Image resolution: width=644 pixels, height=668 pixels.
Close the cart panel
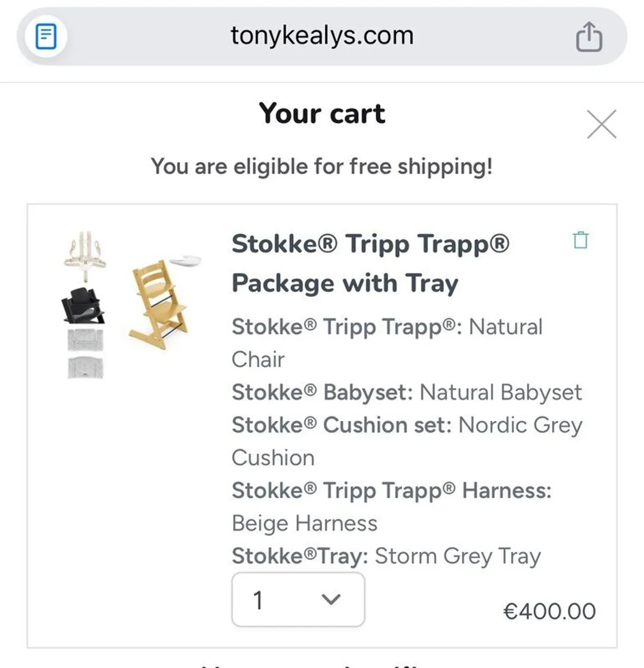click(x=601, y=124)
